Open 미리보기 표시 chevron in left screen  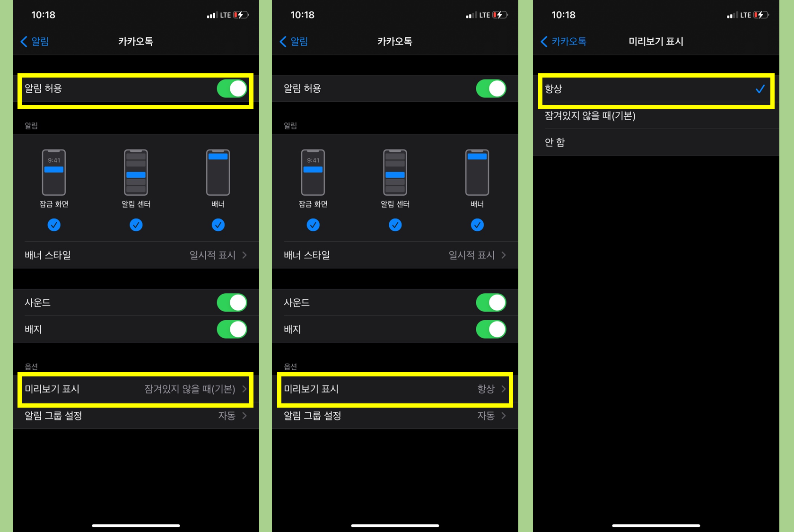coord(244,389)
